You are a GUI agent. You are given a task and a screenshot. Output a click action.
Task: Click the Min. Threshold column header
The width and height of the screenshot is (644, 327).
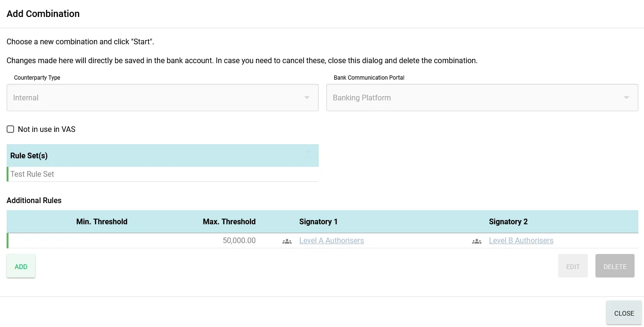coord(102,222)
